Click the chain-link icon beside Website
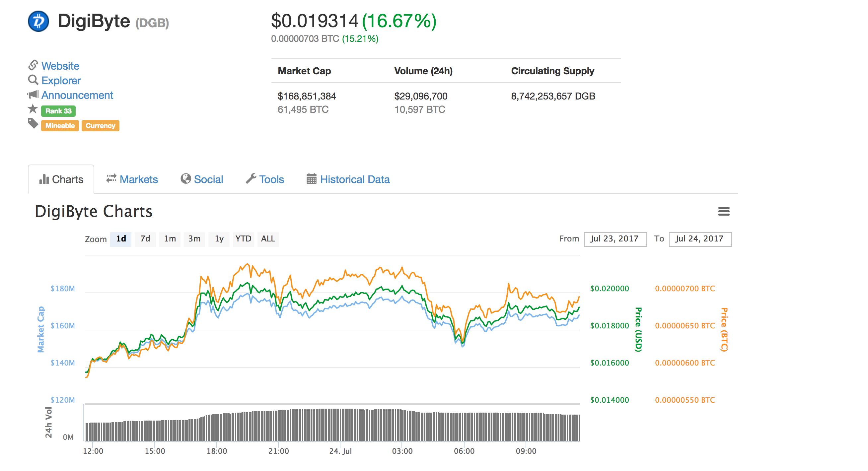This screenshot has height=471, width=868. [33, 65]
